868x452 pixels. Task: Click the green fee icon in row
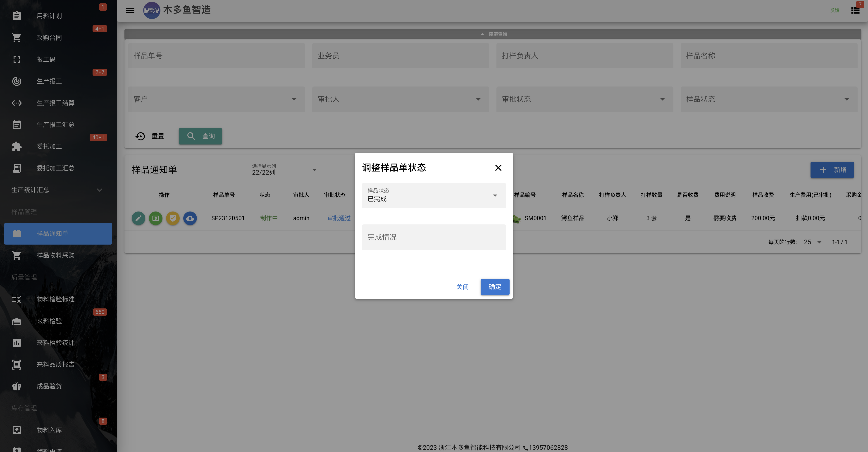(x=155, y=218)
